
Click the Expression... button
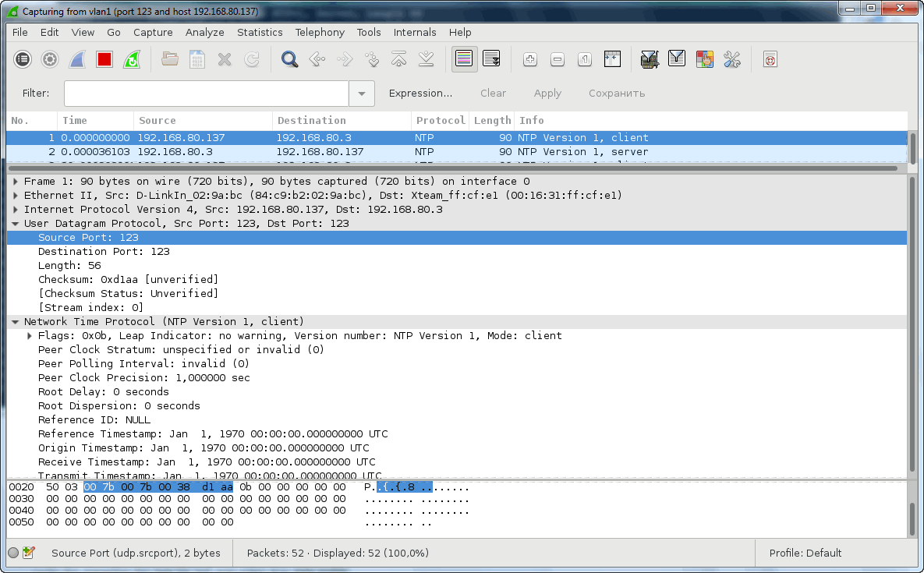pos(420,94)
